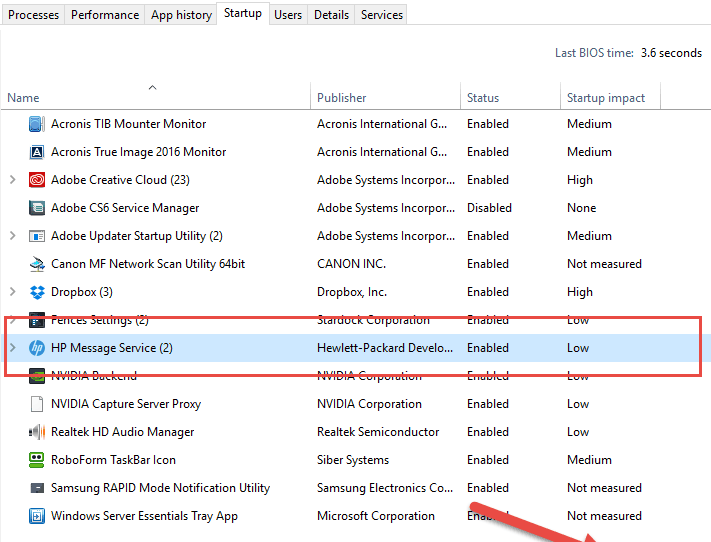Select Samsung RAPID Mode Notification Utility entry
The height and width of the screenshot is (542, 711).
coord(356,488)
